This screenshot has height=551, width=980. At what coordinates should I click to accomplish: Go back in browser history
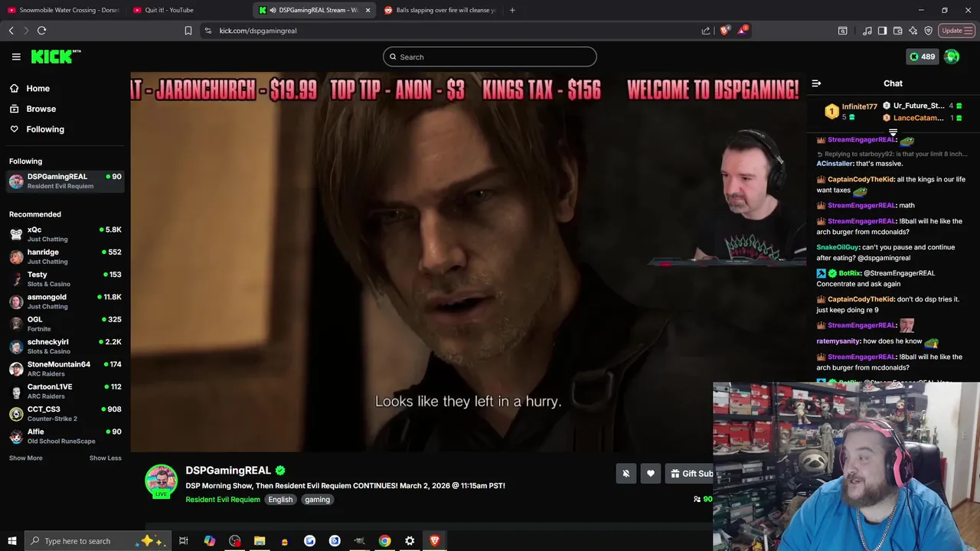[11, 31]
